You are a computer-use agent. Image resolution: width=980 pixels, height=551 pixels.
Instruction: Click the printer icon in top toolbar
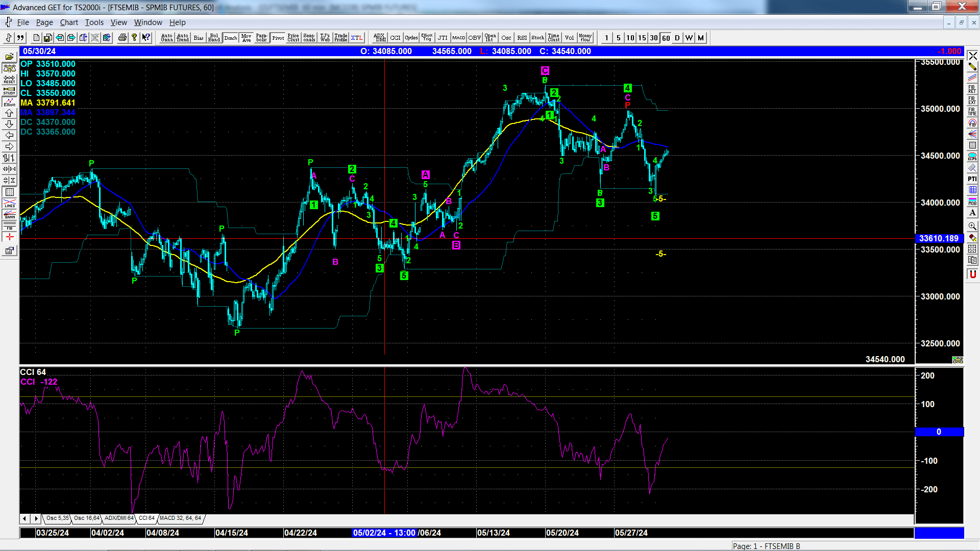click(122, 38)
